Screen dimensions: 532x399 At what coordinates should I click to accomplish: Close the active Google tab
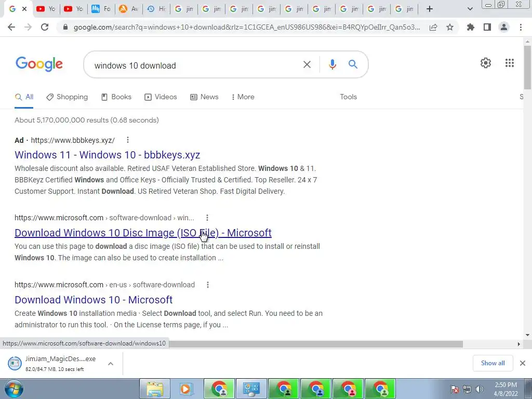click(x=24, y=9)
